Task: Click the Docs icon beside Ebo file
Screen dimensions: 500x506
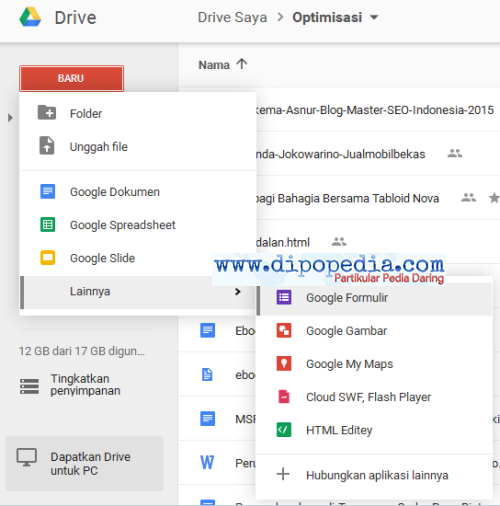Action: tap(207, 330)
